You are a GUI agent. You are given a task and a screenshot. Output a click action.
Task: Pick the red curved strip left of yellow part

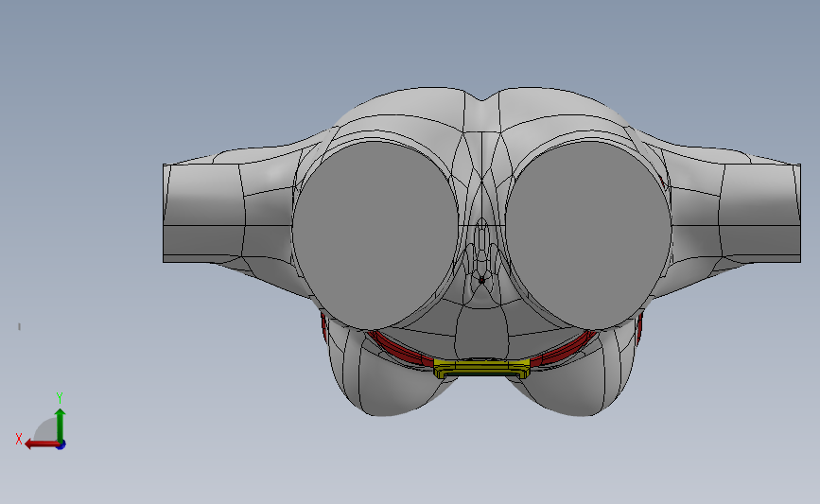pyautogui.click(x=400, y=349)
